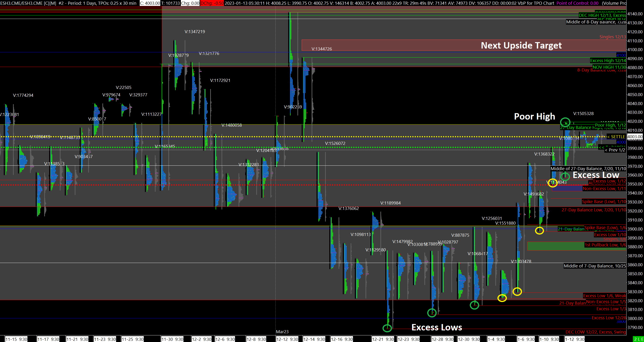Click the yellow circle near 3900 price level
Viewport: 644px width, 342px height.
click(x=539, y=230)
